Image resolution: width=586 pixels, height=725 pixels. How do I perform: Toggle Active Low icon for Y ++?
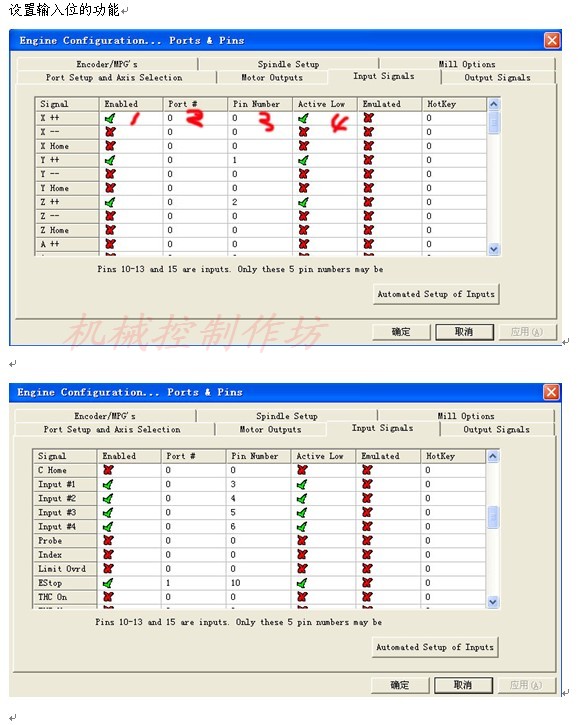click(x=303, y=160)
